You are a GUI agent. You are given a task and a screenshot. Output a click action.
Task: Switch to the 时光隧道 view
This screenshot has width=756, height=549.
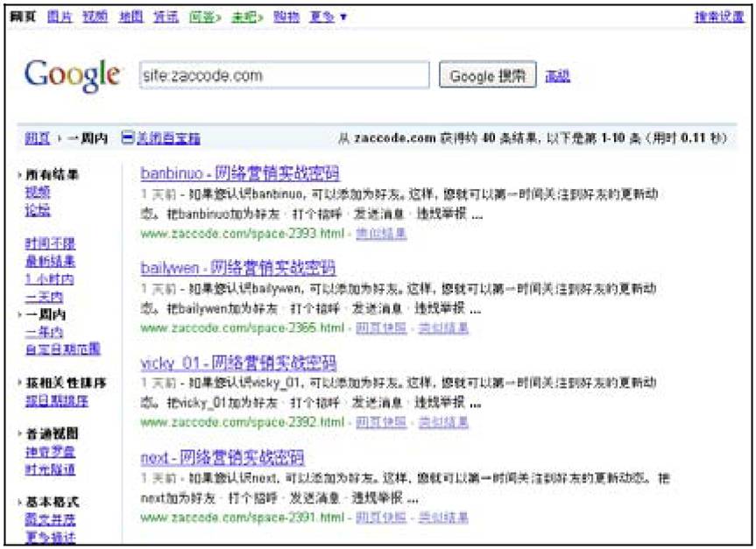click(50, 469)
